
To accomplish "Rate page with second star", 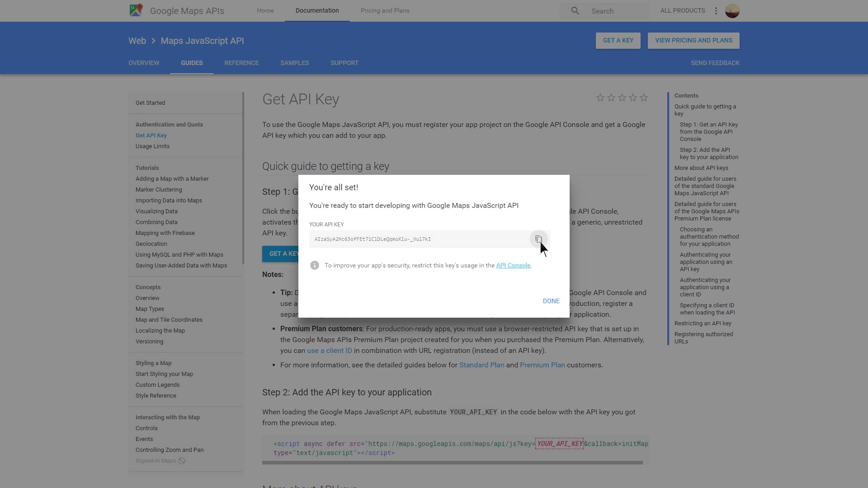I will [x=611, y=98].
